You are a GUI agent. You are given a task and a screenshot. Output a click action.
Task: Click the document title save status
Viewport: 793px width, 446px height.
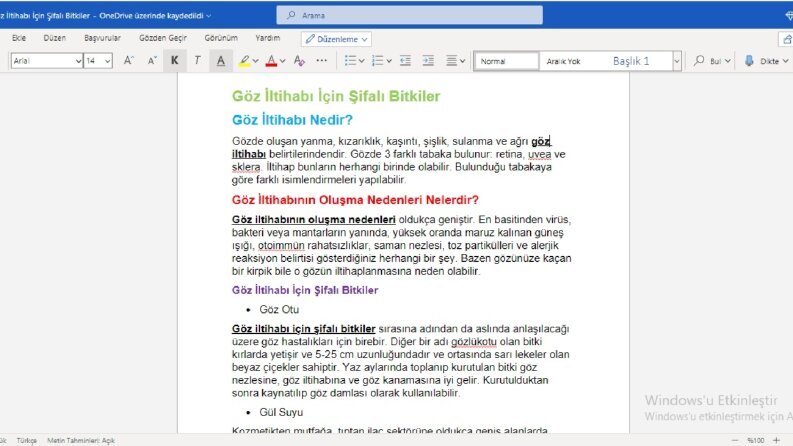point(105,16)
